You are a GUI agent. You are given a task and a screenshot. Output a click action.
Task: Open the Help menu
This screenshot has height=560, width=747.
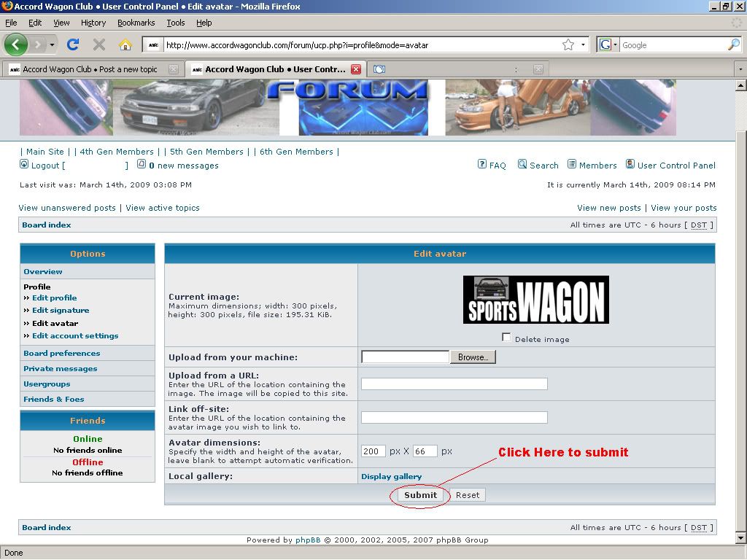(x=204, y=23)
